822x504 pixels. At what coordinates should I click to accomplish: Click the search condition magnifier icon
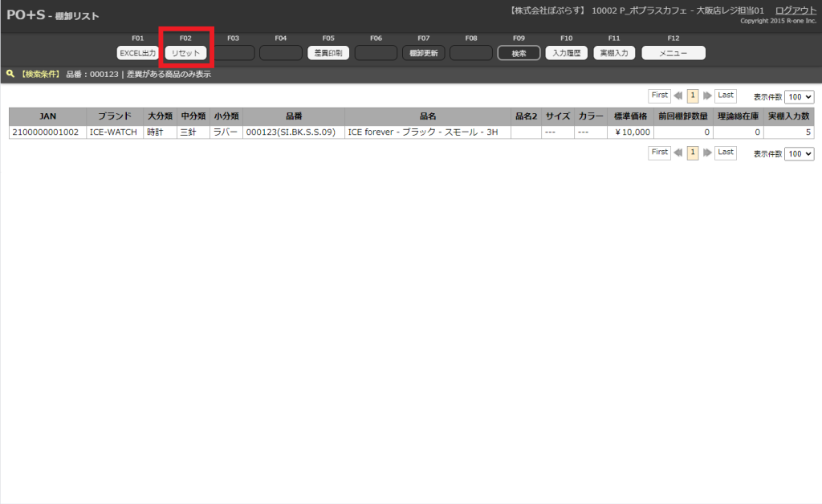tap(10, 74)
